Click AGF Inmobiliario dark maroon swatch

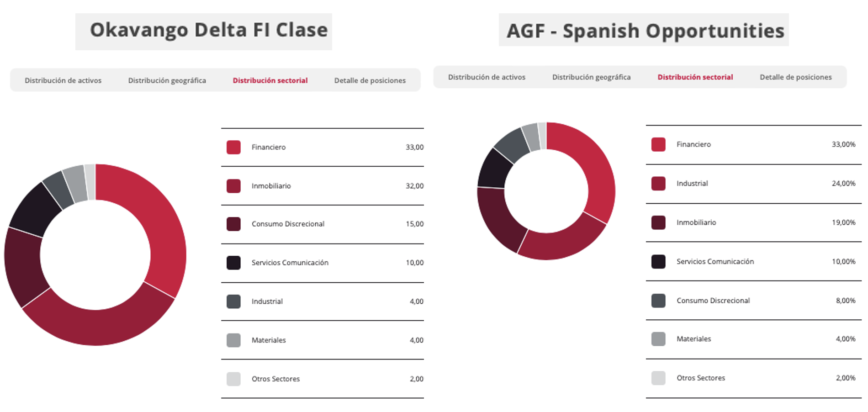tap(658, 222)
